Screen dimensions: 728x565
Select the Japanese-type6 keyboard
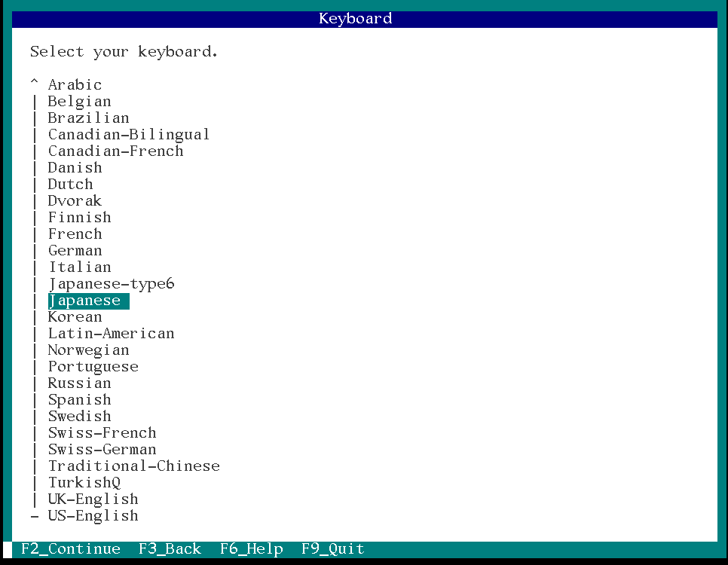point(111,284)
